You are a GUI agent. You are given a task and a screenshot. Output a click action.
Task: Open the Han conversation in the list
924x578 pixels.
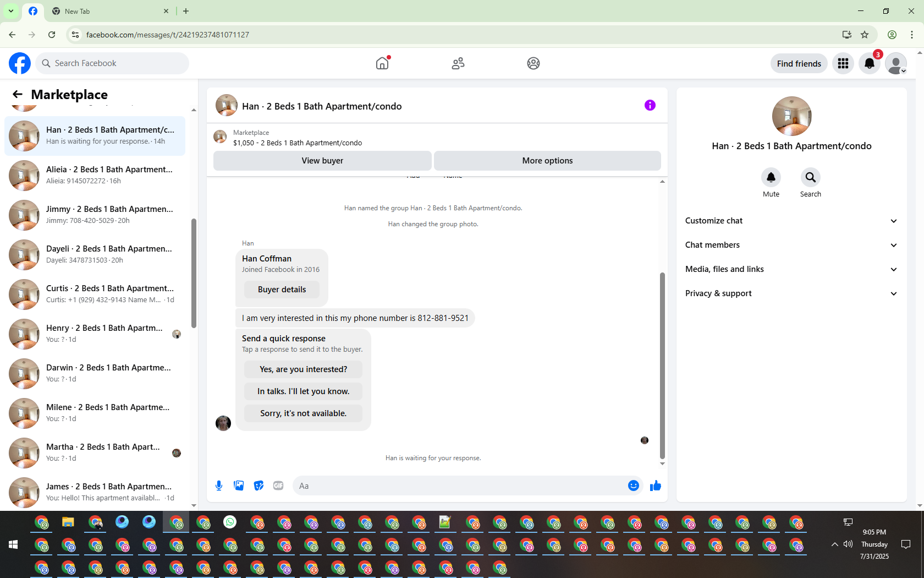(95, 136)
